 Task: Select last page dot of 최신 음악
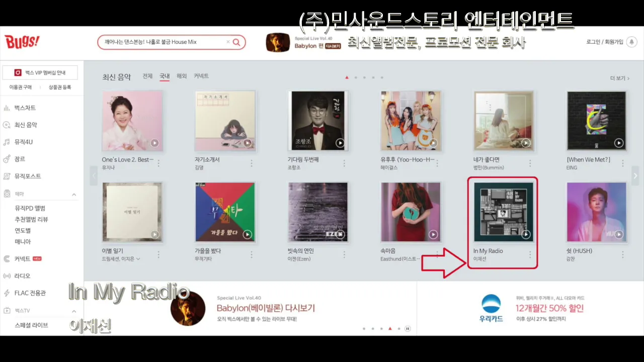click(382, 77)
